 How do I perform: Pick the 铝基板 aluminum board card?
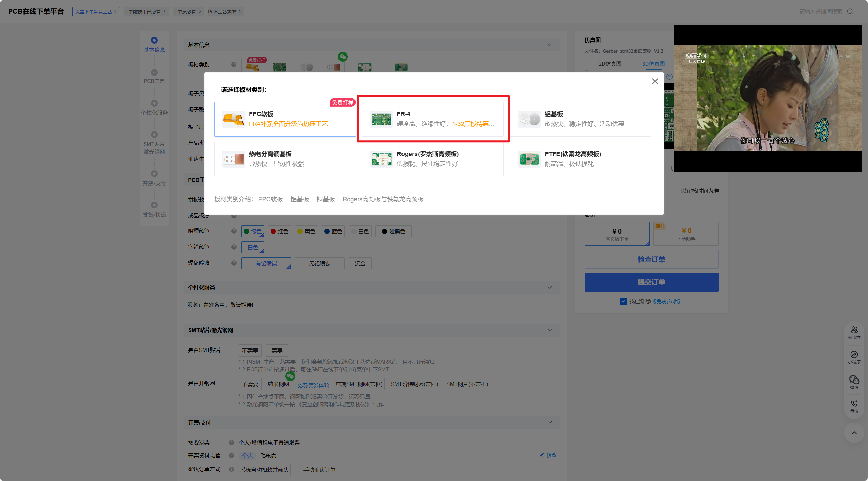(580, 119)
